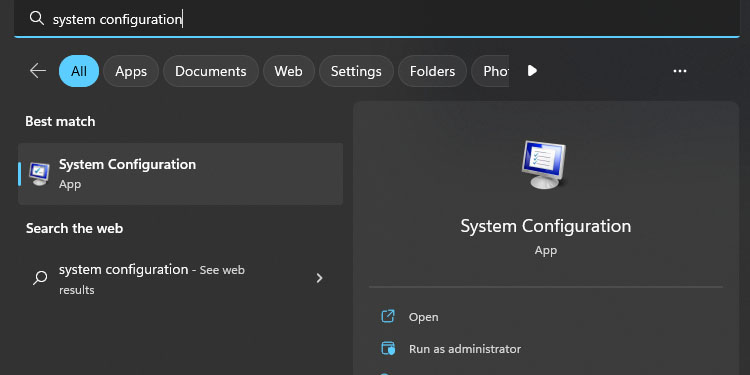750x375 pixels.
Task: Click the search field containing 'system configuration'
Action: point(377,19)
